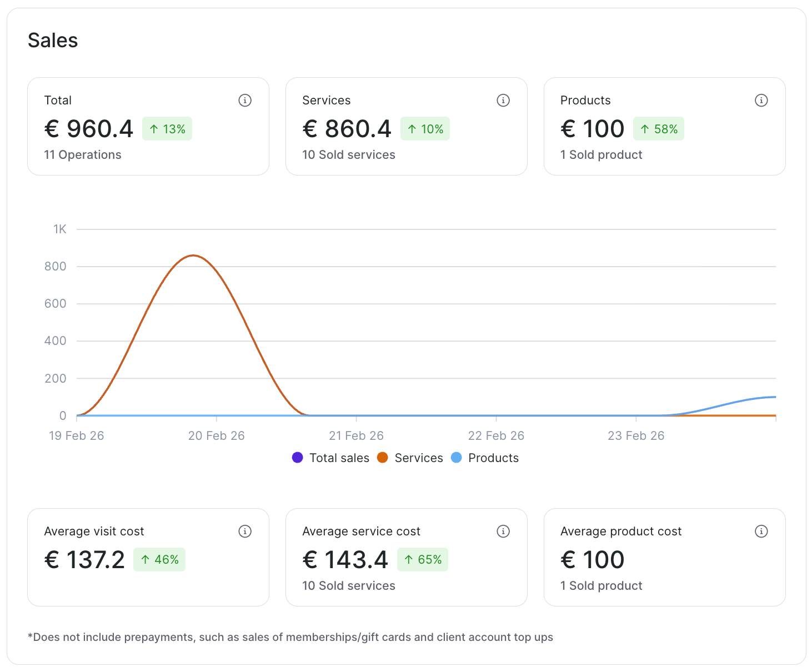Click the 11 Operations text on Total card
Screen dimensions: 812x672
(83, 155)
